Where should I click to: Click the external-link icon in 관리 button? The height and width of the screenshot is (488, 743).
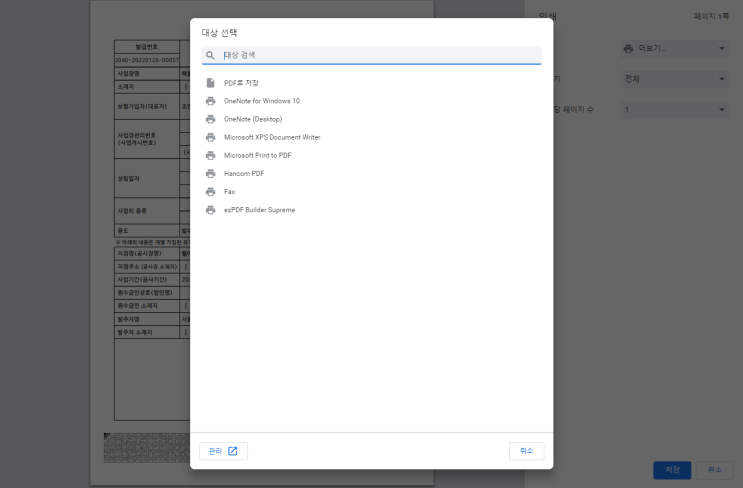coord(233,451)
